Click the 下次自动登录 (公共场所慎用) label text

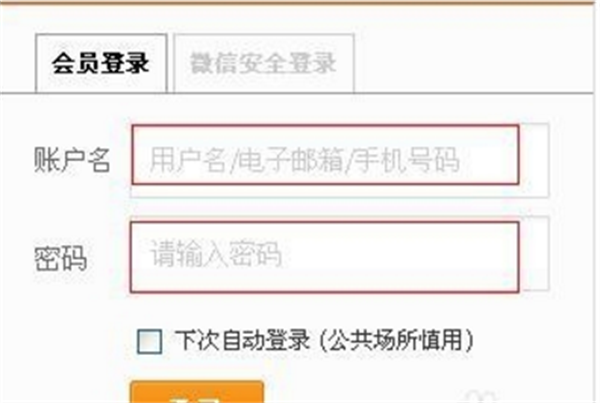click(324, 340)
